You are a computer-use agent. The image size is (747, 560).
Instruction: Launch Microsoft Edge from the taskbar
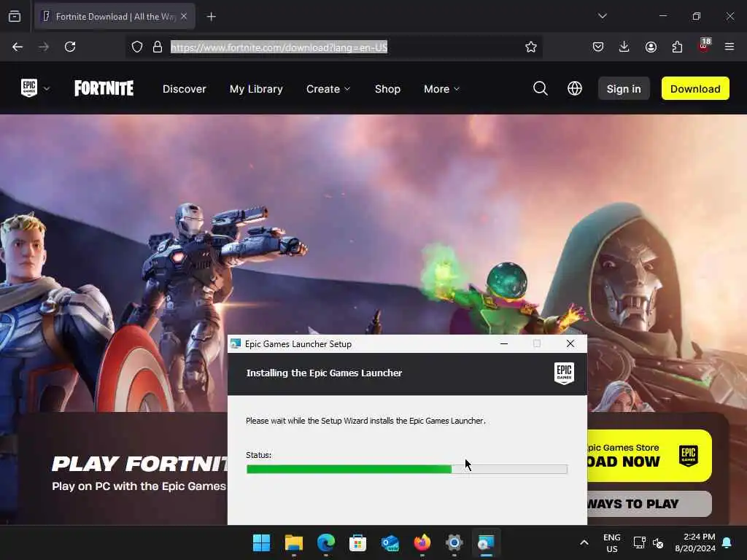pos(326,542)
